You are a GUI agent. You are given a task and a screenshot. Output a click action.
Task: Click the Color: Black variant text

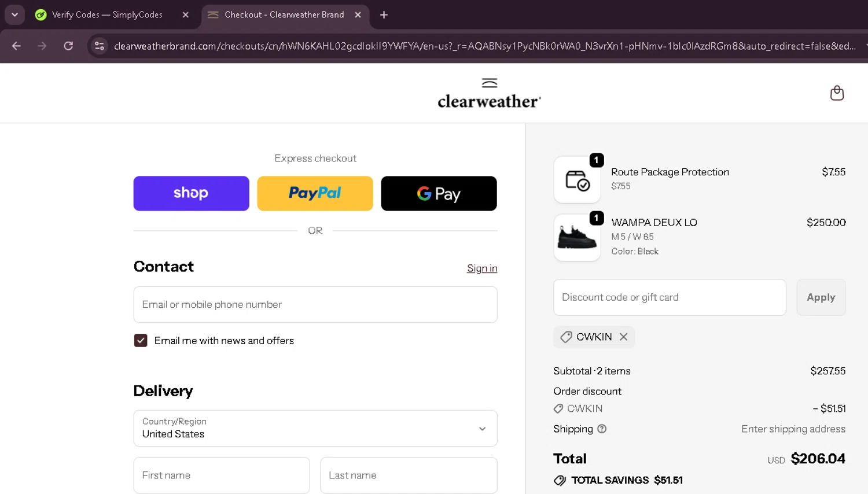click(635, 251)
